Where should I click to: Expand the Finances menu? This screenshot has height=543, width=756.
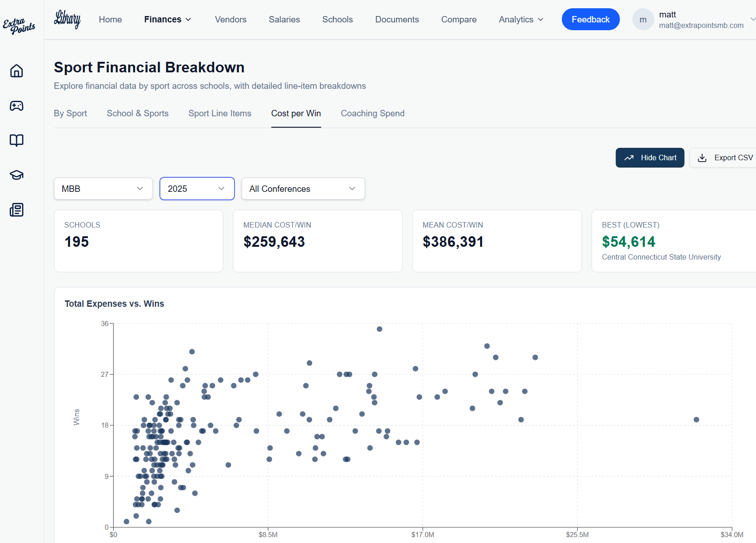[167, 19]
